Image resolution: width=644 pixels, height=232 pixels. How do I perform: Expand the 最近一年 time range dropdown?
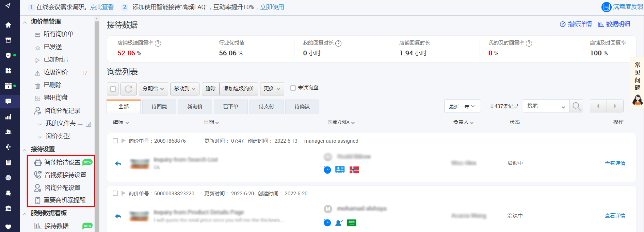(462, 106)
